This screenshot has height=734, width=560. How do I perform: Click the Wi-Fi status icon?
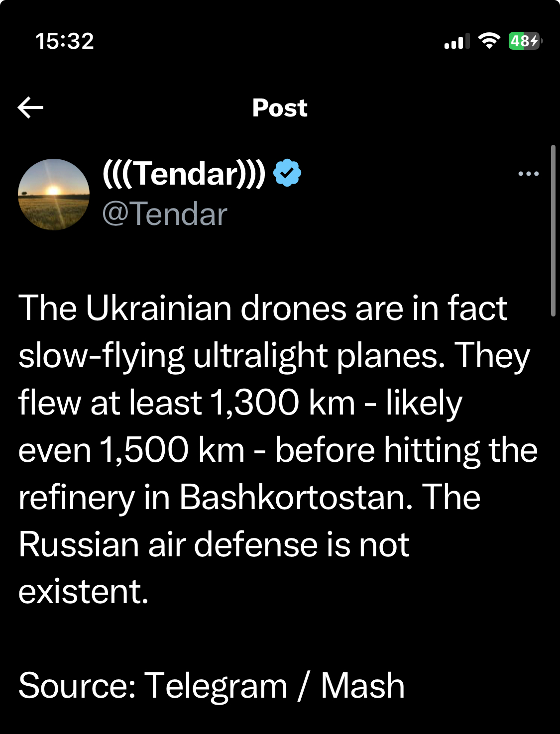tap(489, 41)
